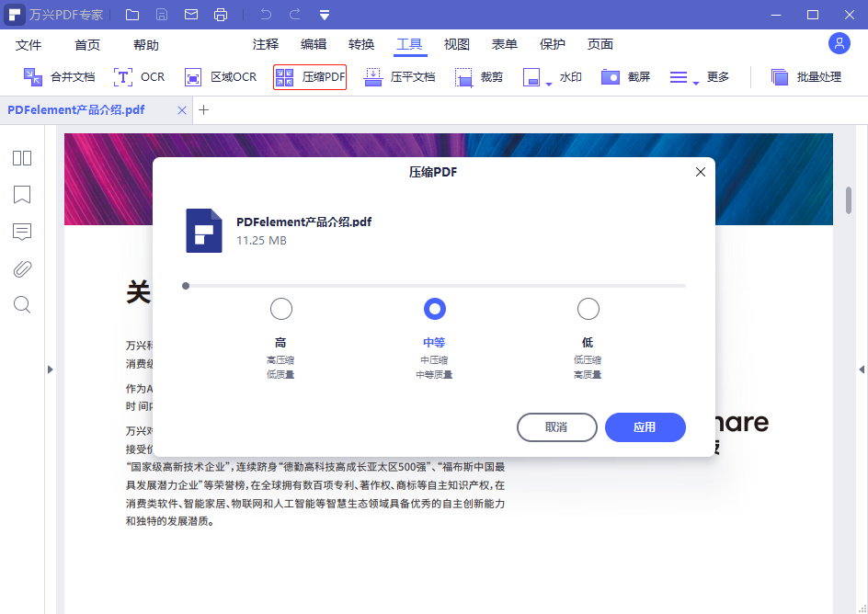
Task: Open the 裁剪 (Crop) tool
Action: pyautogui.click(x=479, y=77)
